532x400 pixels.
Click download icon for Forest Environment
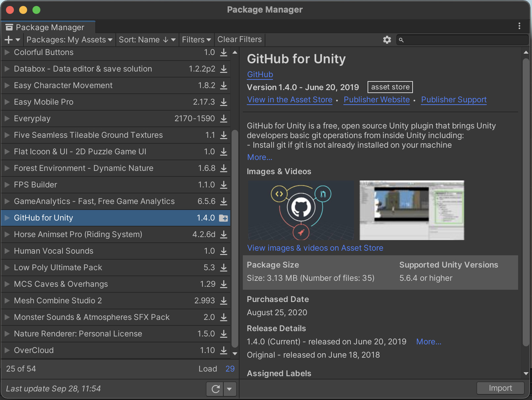coord(224,168)
